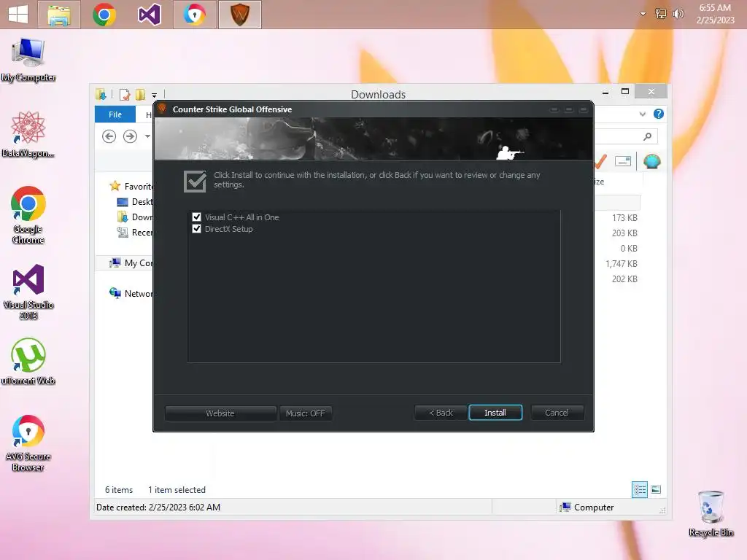This screenshot has width=747, height=560.
Task: Open Downloads in the navigation pane
Action: [x=134, y=217]
